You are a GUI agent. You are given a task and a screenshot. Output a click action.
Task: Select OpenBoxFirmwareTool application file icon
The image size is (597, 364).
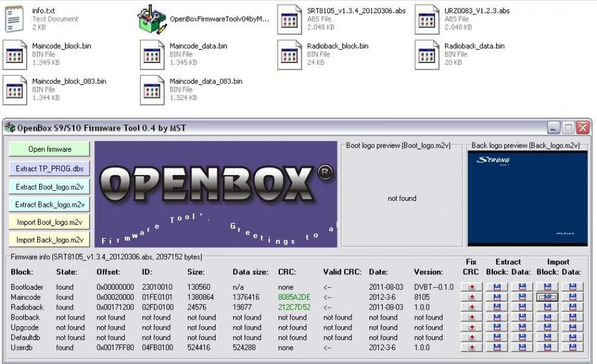pyautogui.click(x=152, y=20)
